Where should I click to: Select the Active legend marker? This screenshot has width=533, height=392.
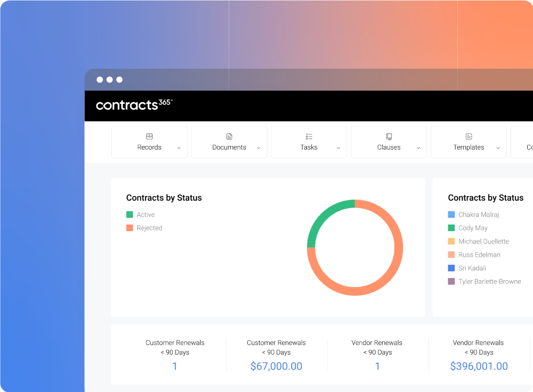pyautogui.click(x=128, y=214)
